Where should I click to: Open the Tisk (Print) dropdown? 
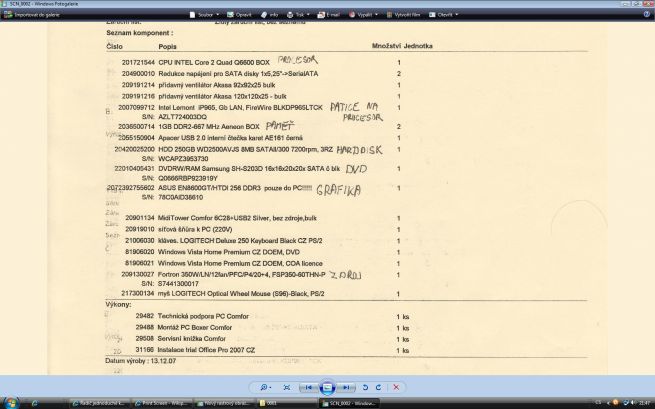coord(298,15)
